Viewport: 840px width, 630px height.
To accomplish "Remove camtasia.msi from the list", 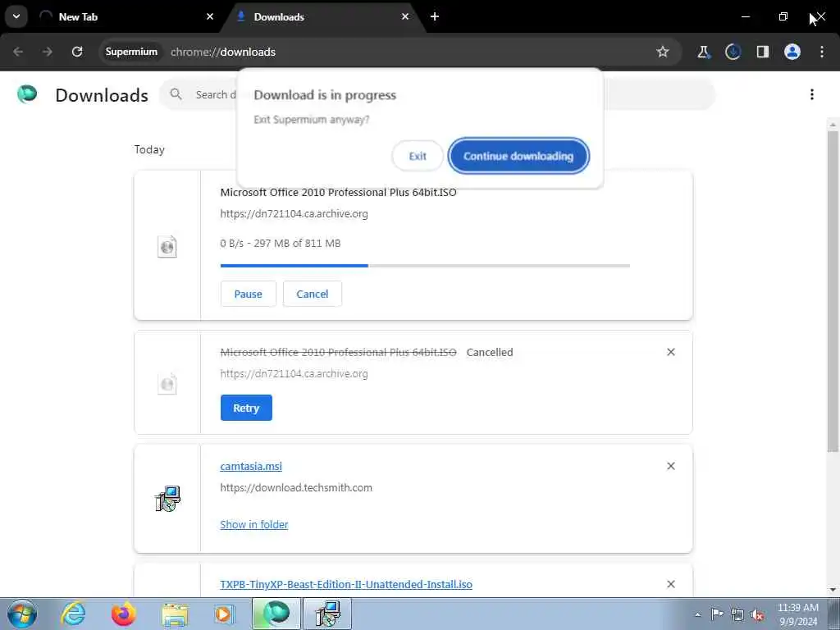I will [x=671, y=466].
